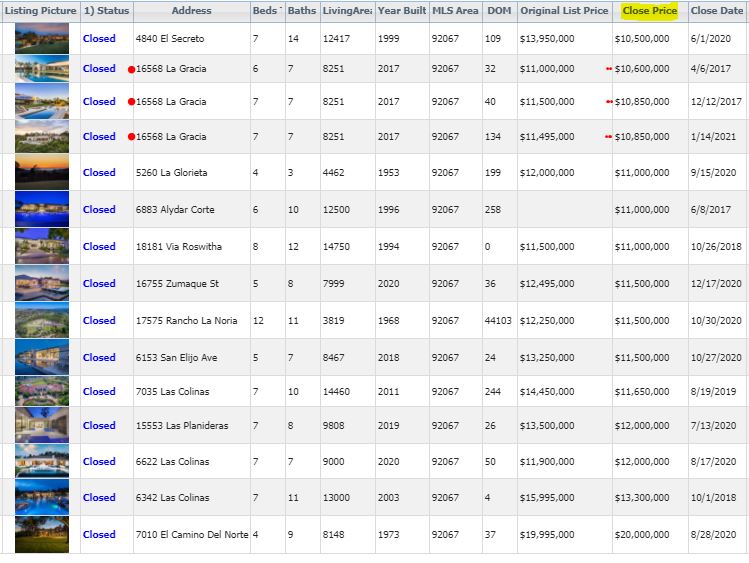Click the MLS Area column header
The image size is (749, 563).
pyautogui.click(x=455, y=11)
